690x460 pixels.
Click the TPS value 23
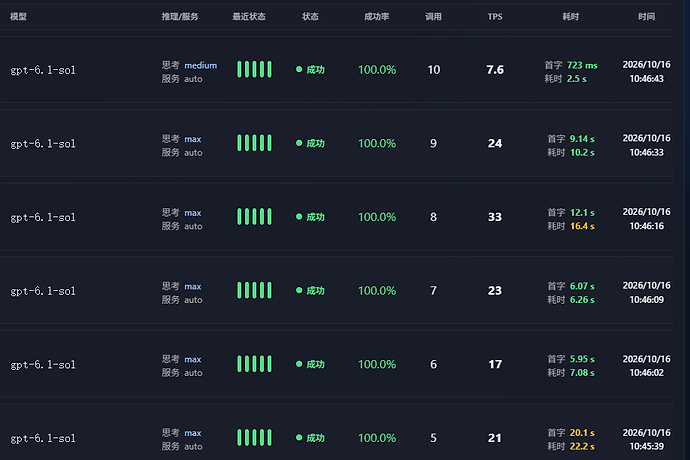point(495,291)
